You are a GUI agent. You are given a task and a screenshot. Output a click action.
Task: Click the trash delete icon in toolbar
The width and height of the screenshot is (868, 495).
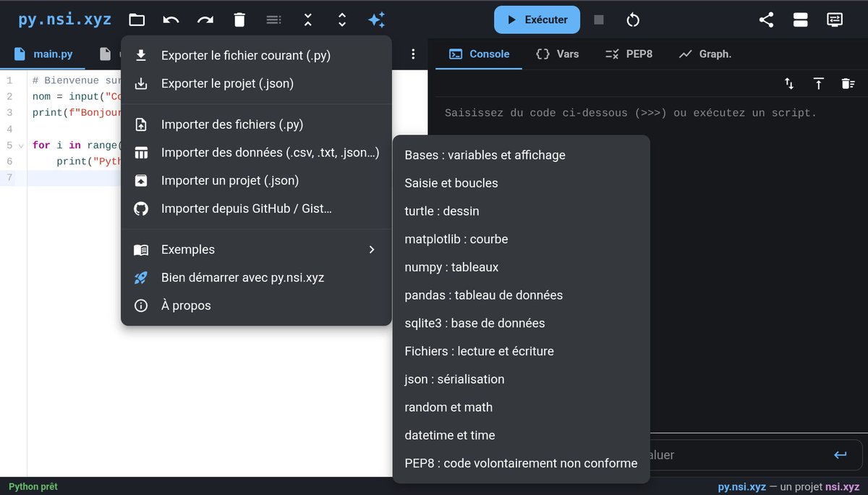pyautogui.click(x=239, y=20)
